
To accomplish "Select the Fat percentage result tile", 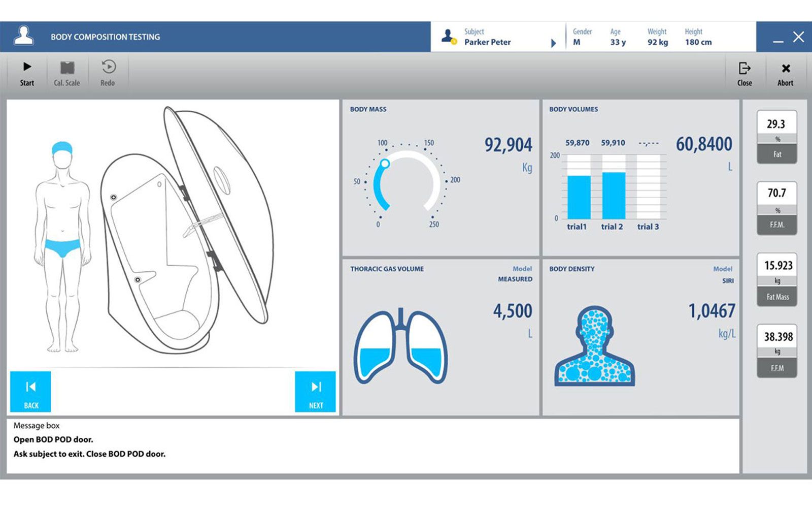I will [776, 137].
